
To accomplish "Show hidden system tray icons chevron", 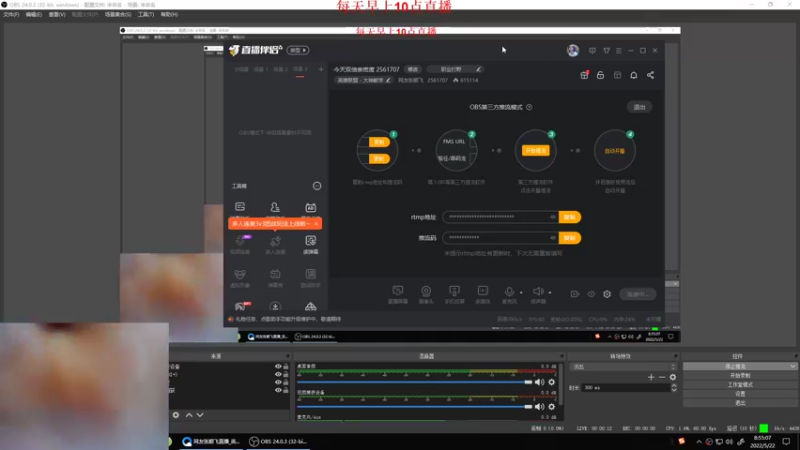I will coord(698,442).
